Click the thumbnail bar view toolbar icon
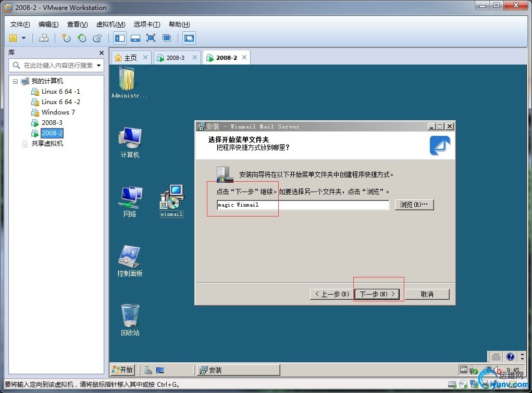This screenshot has width=532, height=393. pos(135,38)
